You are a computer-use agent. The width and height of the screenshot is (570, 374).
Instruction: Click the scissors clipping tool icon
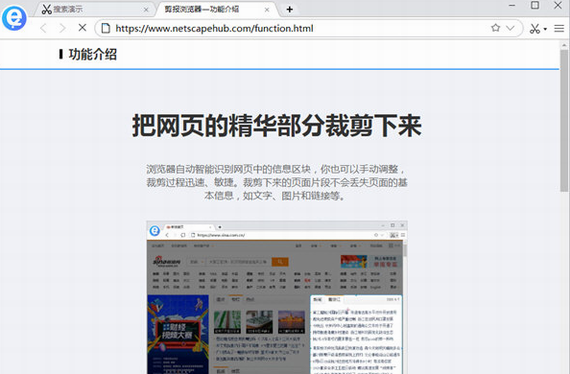pyautogui.click(x=535, y=29)
